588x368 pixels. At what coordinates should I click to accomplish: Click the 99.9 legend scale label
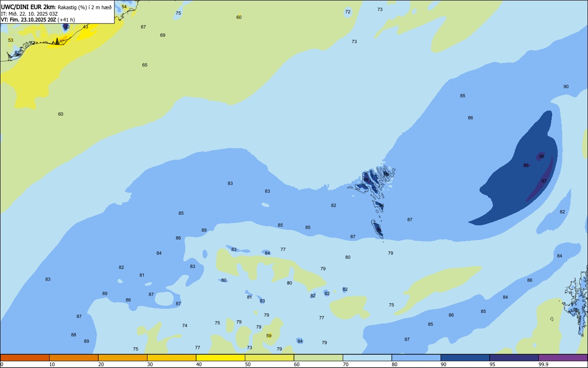[x=543, y=364]
